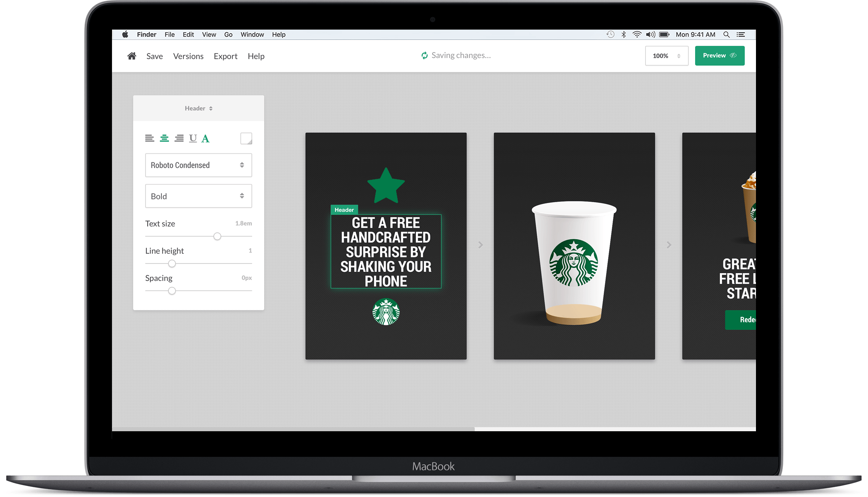The height and width of the screenshot is (497, 868).
Task: Open the Edit menu in the menu bar
Action: [x=188, y=34]
